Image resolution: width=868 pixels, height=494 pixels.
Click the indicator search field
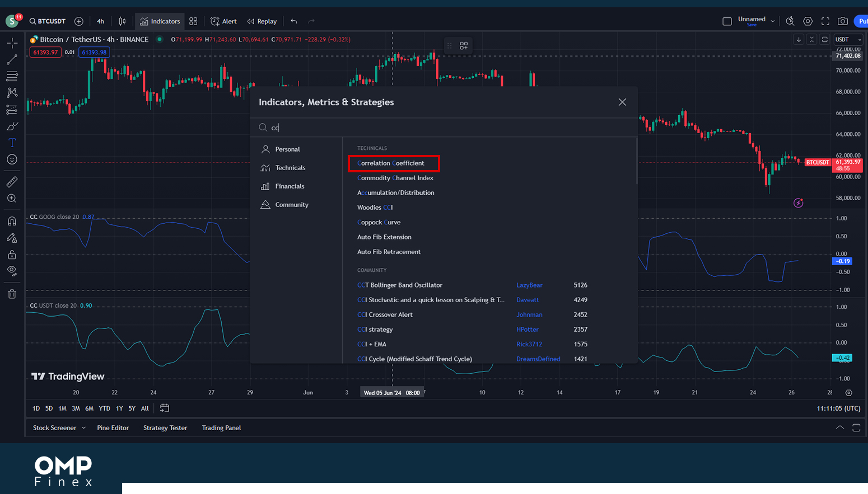(x=444, y=128)
